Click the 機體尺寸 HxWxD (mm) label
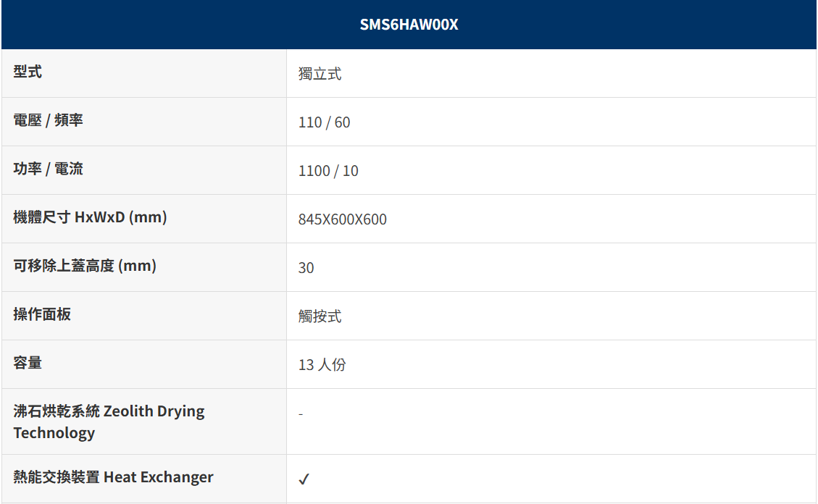 (x=90, y=217)
